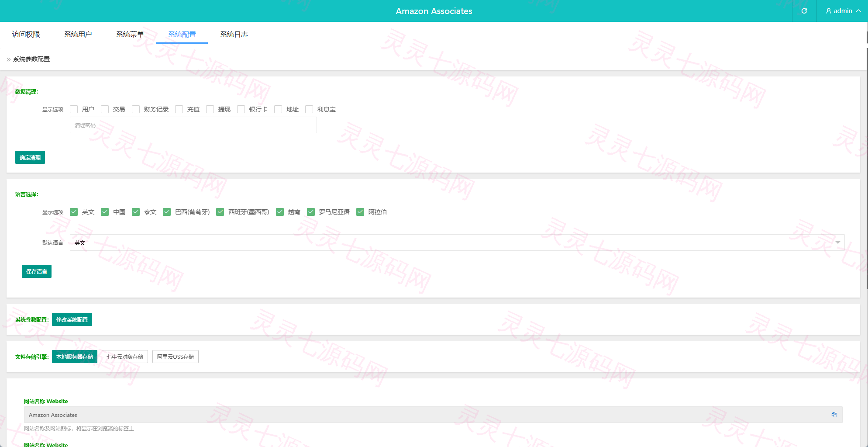Uncheck the 越南 language checkbox

280,212
